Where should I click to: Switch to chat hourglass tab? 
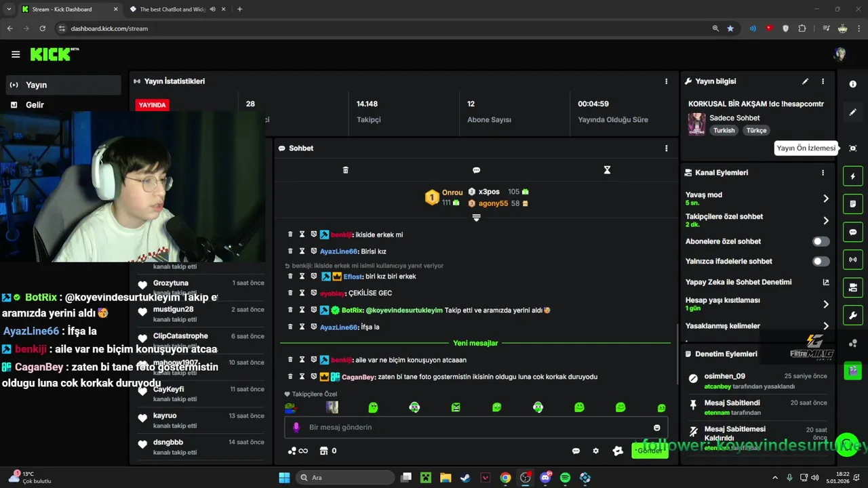click(x=607, y=170)
